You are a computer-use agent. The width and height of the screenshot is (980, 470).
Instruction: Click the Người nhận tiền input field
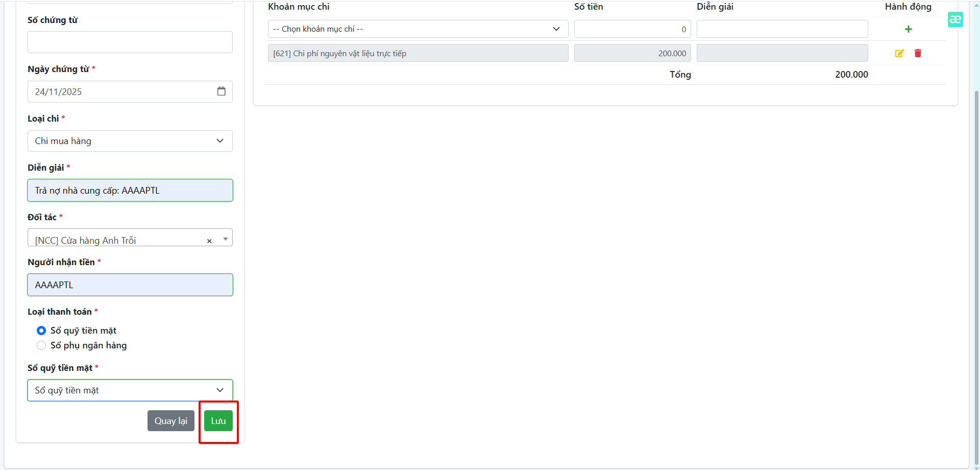tap(130, 285)
